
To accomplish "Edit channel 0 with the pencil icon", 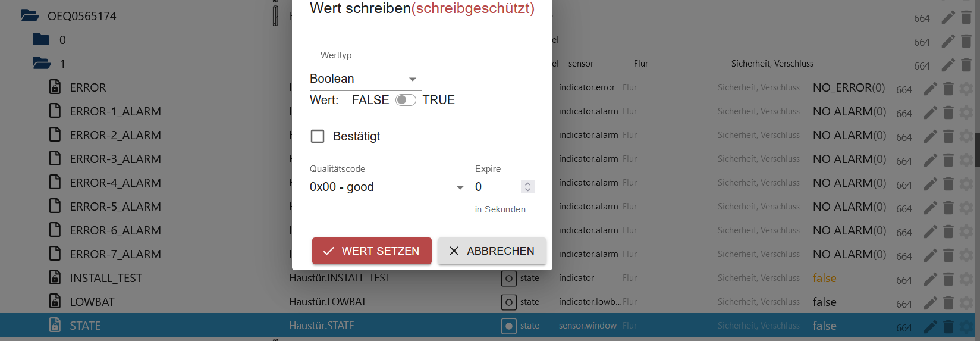I will 948,42.
